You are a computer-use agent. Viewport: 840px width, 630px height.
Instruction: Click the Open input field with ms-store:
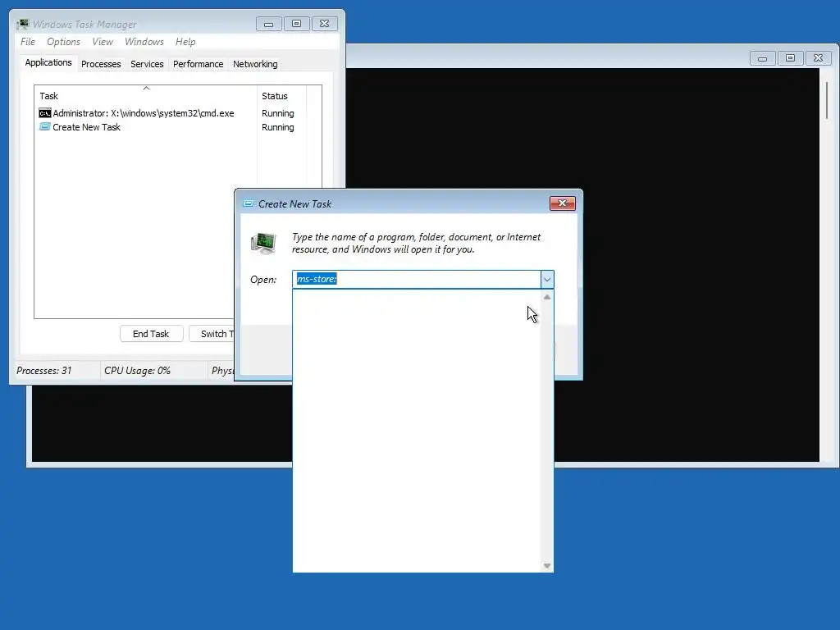coord(417,279)
